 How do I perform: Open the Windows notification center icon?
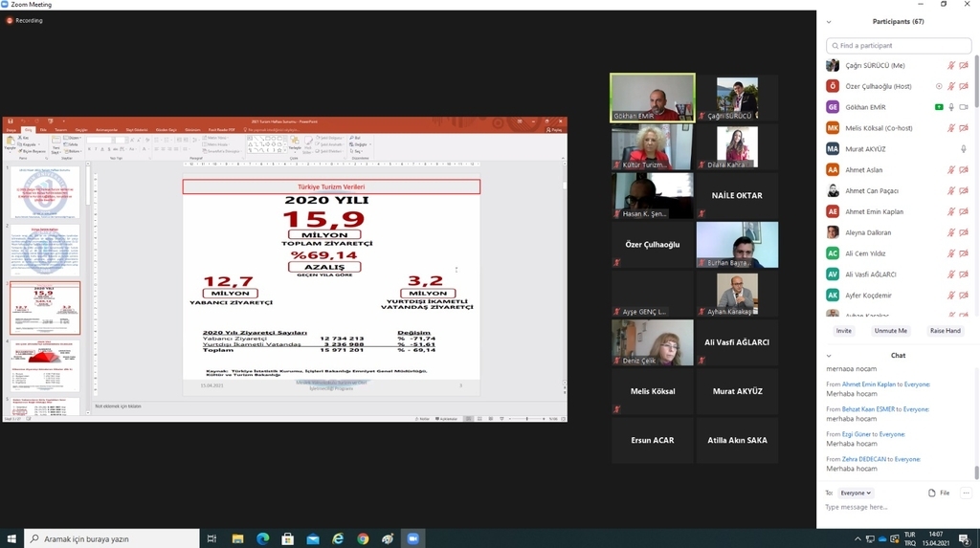click(x=966, y=538)
